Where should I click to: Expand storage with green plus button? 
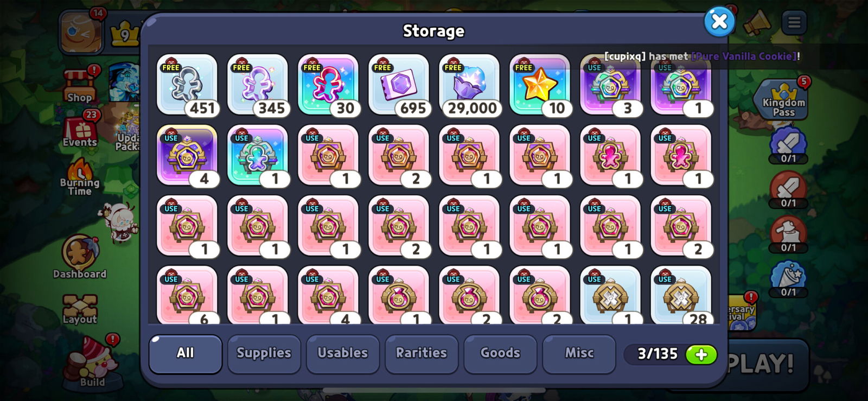(701, 355)
